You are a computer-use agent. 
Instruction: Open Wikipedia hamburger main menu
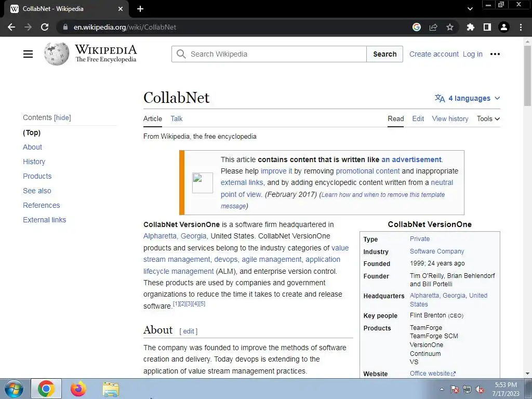pos(28,54)
